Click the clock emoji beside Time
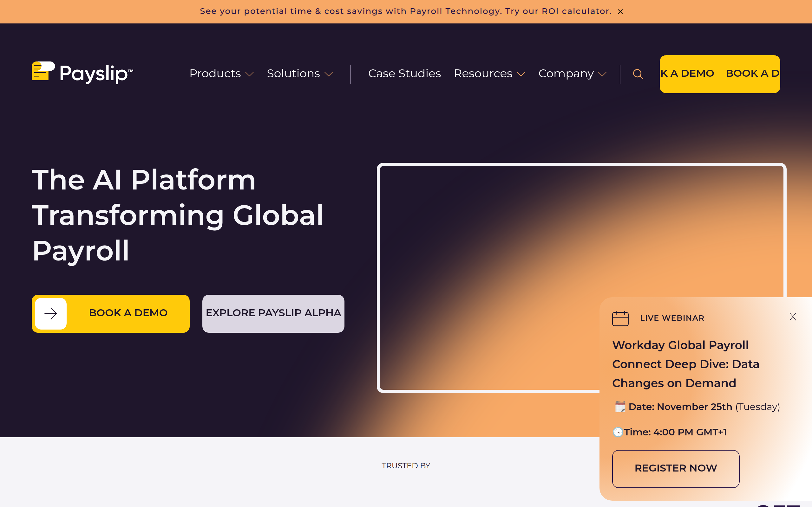The height and width of the screenshot is (507, 812). pyautogui.click(x=618, y=432)
